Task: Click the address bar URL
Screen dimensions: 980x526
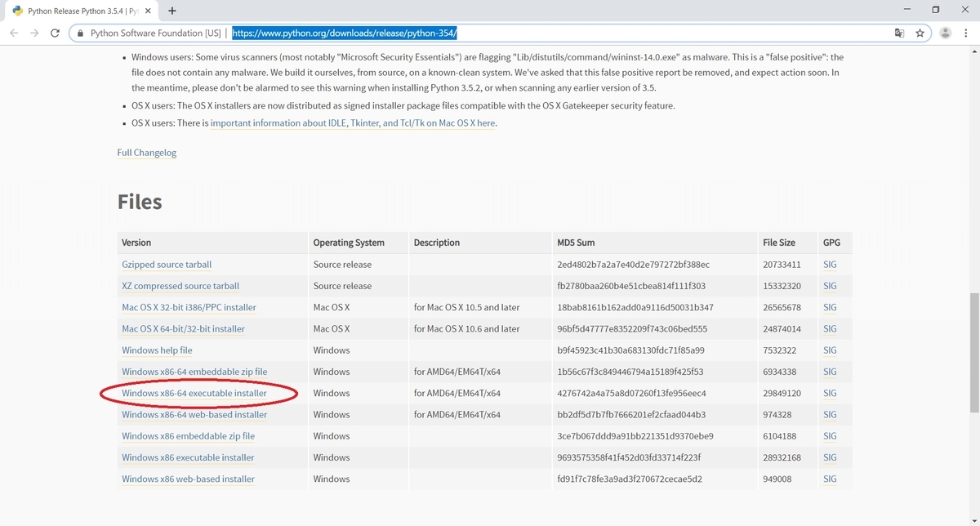Action: pos(344,33)
